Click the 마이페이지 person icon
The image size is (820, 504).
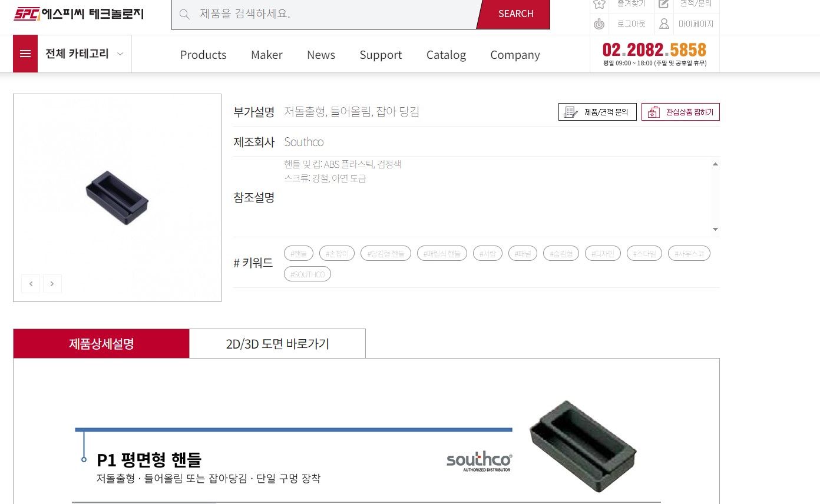pyautogui.click(x=664, y=24)
